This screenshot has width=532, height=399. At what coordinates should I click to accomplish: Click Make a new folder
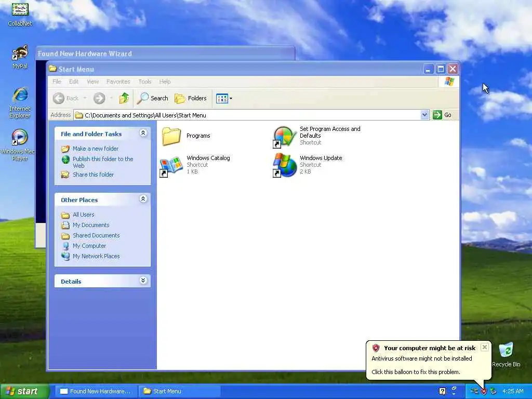point(96,149)
